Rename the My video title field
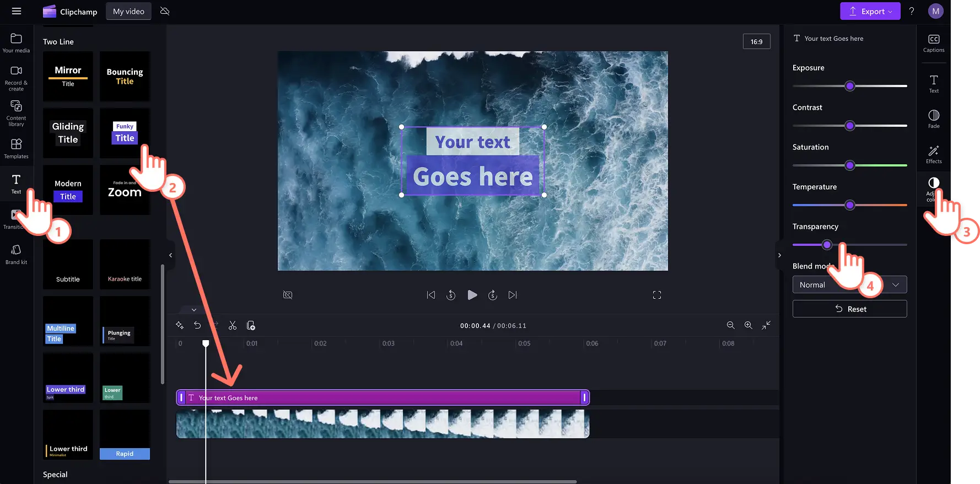The image size is (980, 484). pos(128,11)
